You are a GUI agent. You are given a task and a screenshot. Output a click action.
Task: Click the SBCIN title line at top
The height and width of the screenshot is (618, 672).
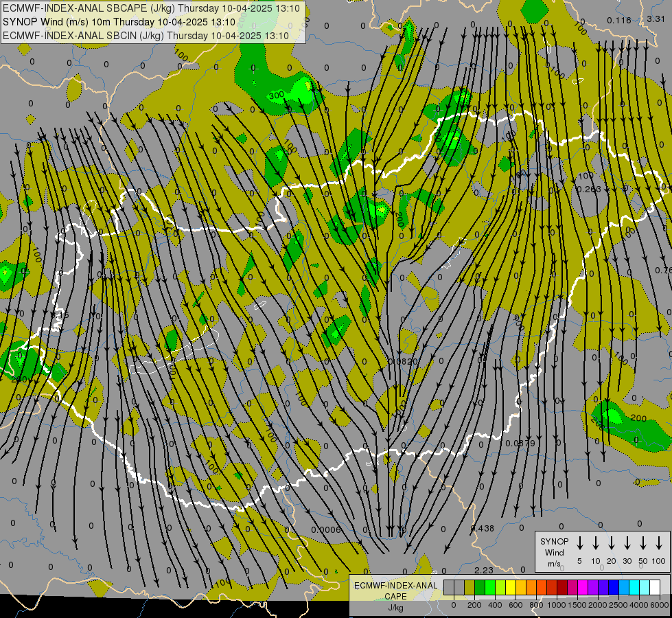tap(146, 36)
